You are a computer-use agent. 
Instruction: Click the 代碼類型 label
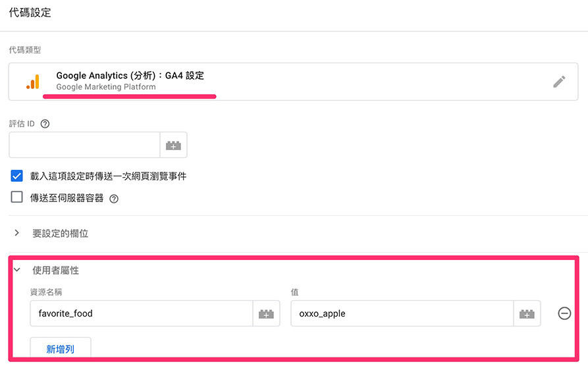point(25,50)
